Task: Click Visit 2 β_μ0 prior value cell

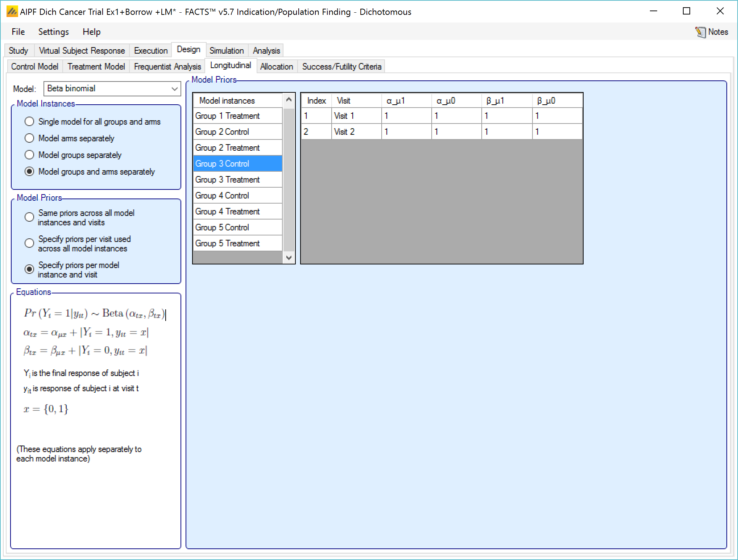Action: (x=557, y=132)
